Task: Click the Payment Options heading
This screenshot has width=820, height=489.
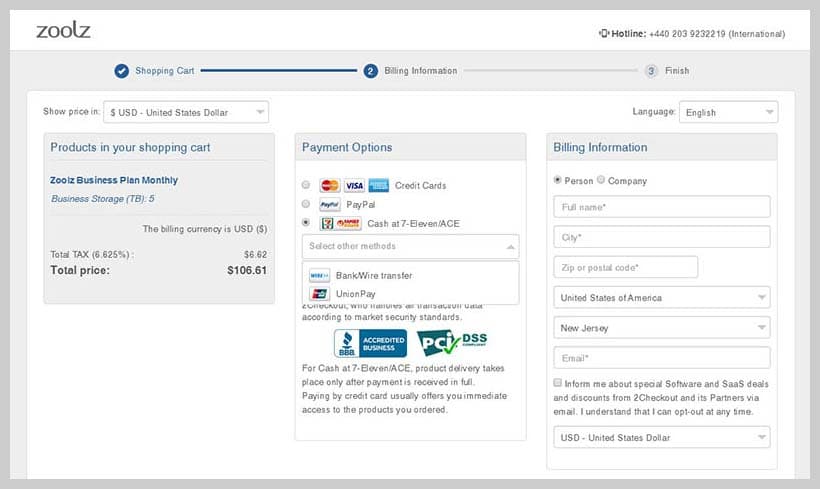Action: click(x=347, y=147)
